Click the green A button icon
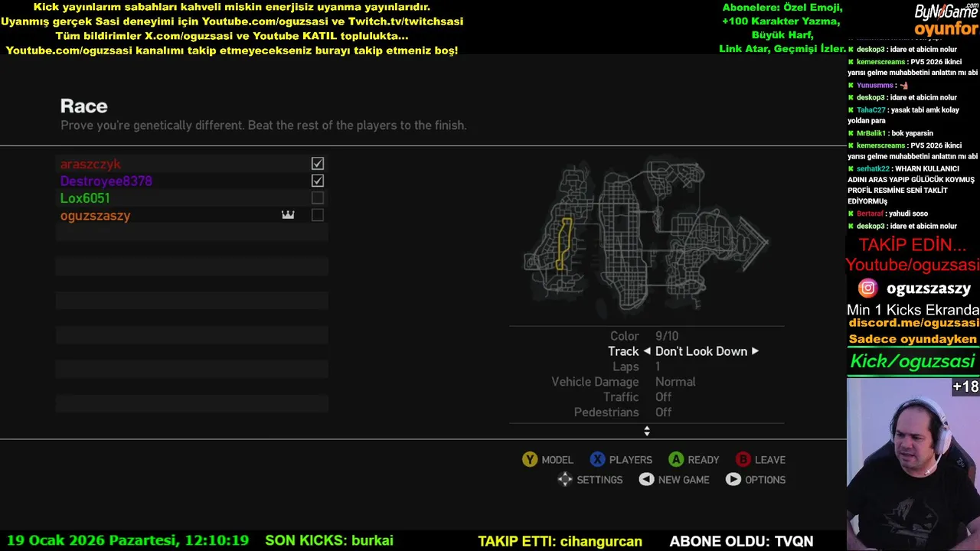The image size is (980, 551). click(676, 459)
